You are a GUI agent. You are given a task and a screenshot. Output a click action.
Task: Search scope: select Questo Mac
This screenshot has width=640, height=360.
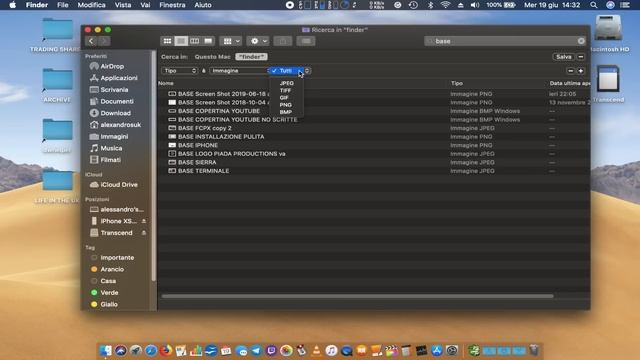point(212,57)
